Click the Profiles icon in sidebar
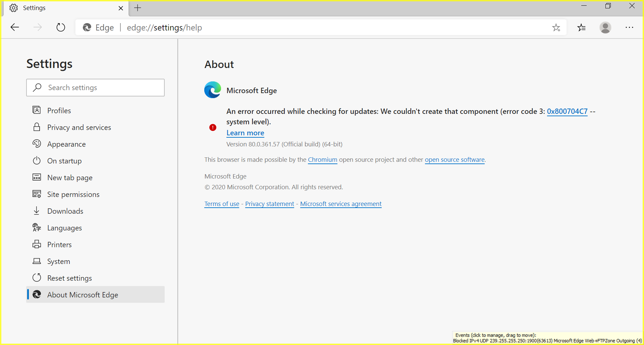Screen dimensions: 644x345 click(x=37, y=110)
